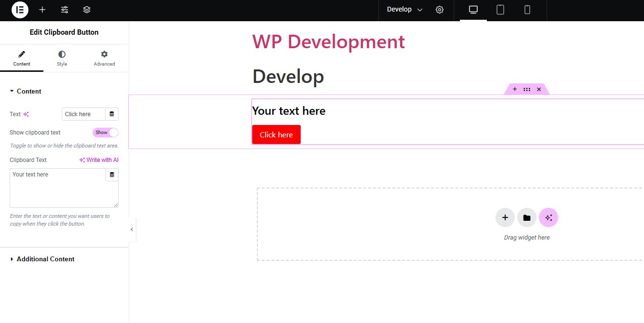Image resolution: width=644 pixels, height=323 pixels.
Task: Switch to mobile preview mode
Action: coord(527,10)
